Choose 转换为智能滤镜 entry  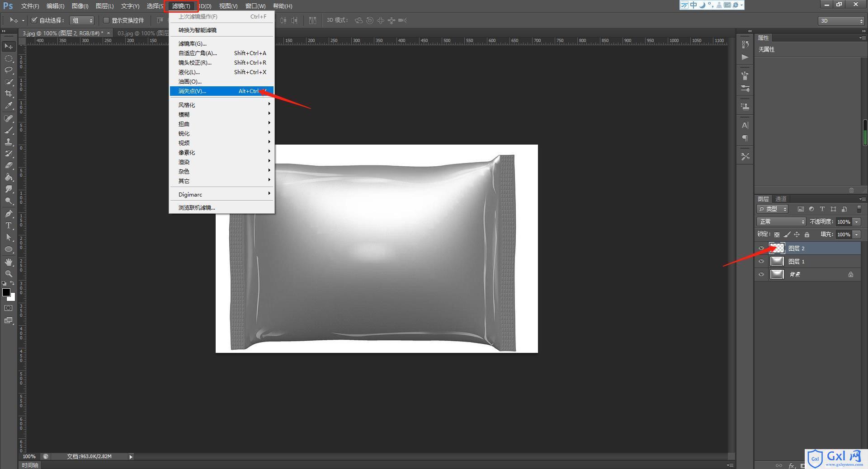point(222,30)
